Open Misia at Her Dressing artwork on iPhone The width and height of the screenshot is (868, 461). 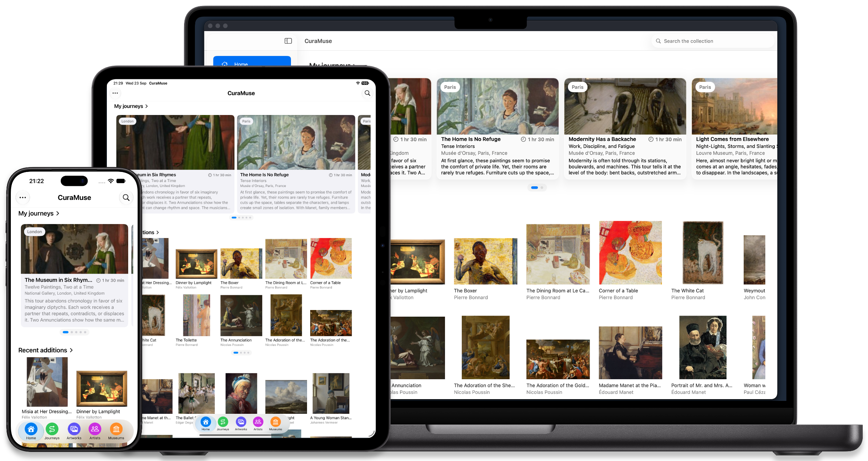click(47, 388)
